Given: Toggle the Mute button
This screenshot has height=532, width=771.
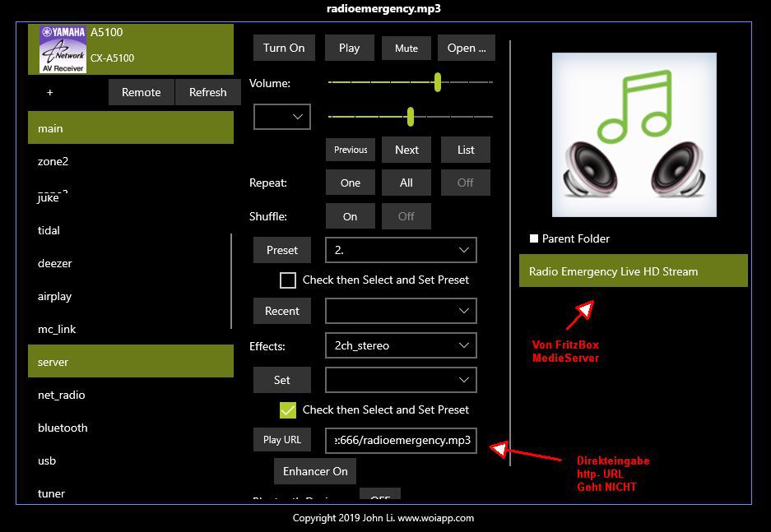Looking at the screenshot, I should tap(406, 49).
